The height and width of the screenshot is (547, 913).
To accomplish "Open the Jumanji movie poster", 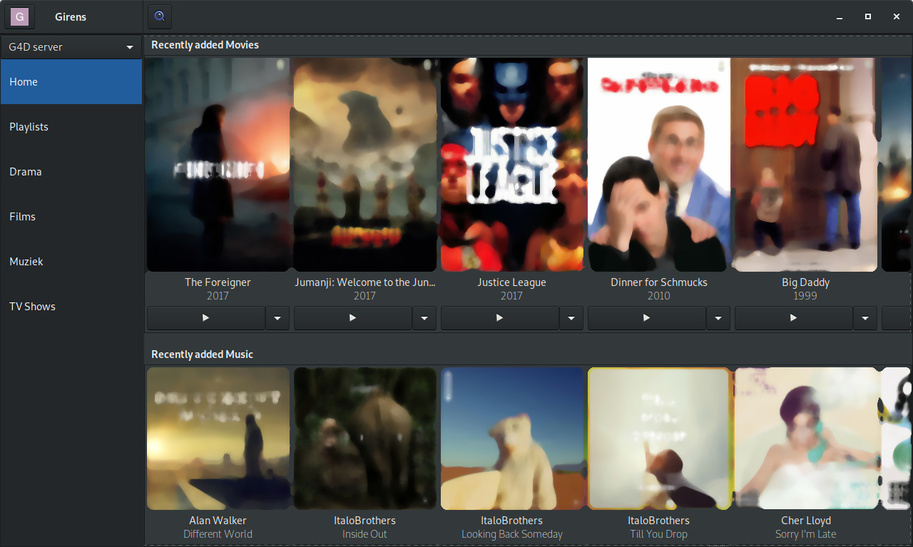I will [x=365, y=164].
